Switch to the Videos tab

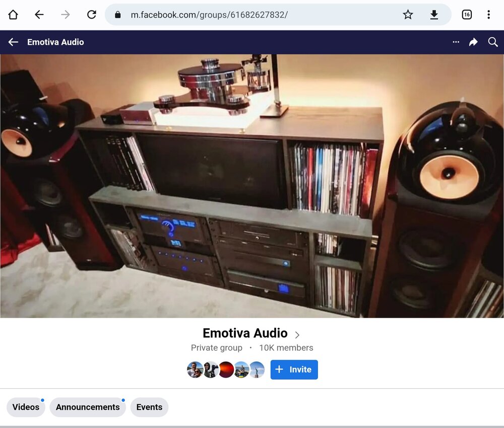[26, 407]
